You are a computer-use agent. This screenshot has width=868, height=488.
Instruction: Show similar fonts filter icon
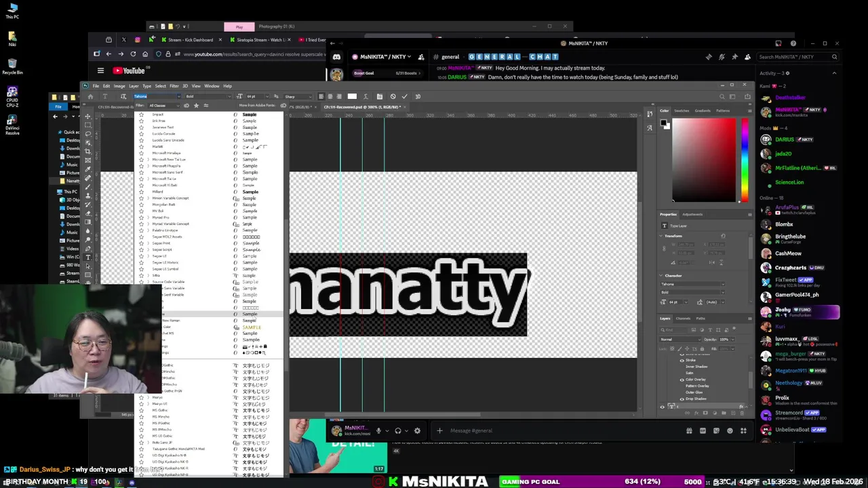coord(206,106)
